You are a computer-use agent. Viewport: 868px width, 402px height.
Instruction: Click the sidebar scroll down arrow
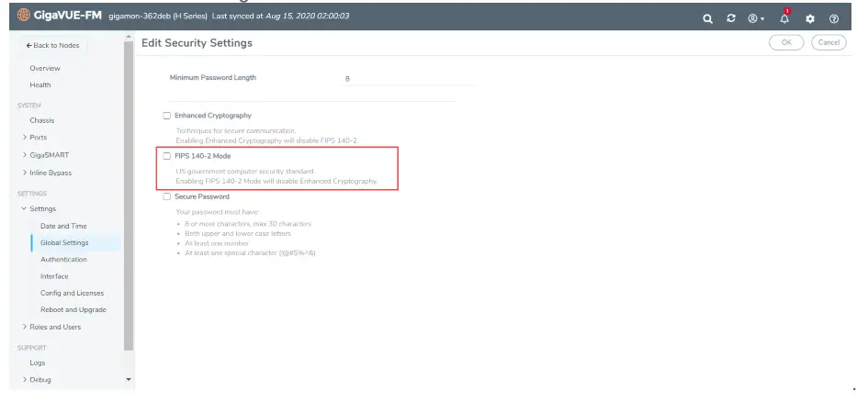tap(129, 380)
